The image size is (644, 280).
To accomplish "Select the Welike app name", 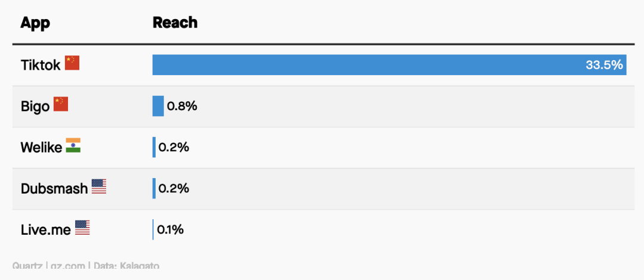I will 41,147.
